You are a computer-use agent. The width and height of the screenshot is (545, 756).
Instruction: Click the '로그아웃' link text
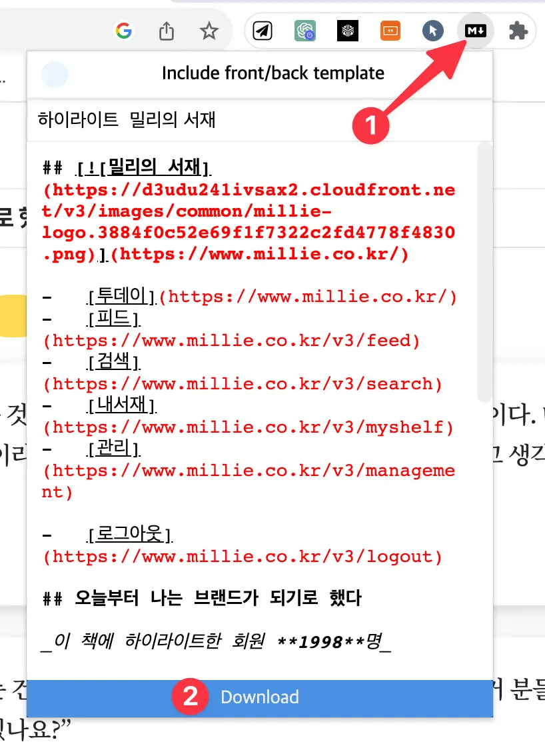pyautogui.click(x=129, y=533)
